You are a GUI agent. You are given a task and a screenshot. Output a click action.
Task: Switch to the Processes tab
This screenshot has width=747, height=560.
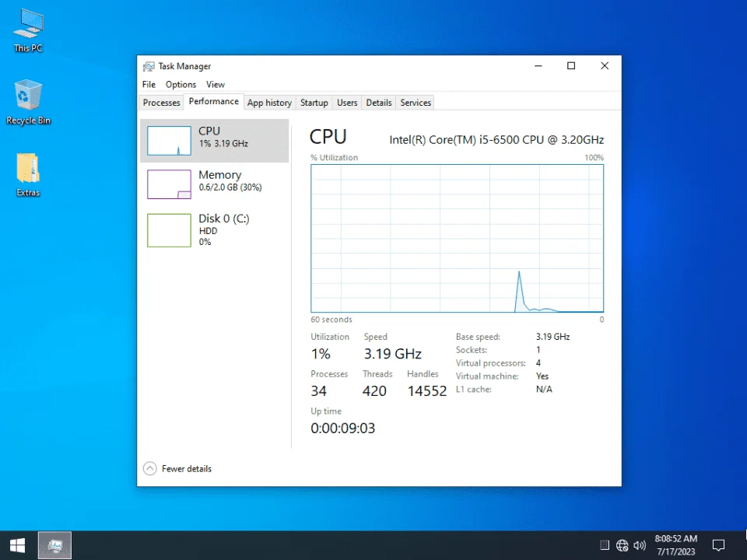click(162, 103)
